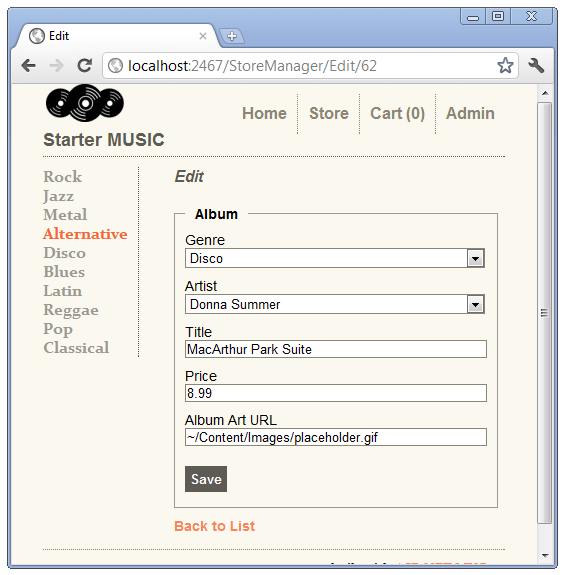Open Cart (0) in the navigation
The width and height of the screenshot is (562, 575).
397,113
